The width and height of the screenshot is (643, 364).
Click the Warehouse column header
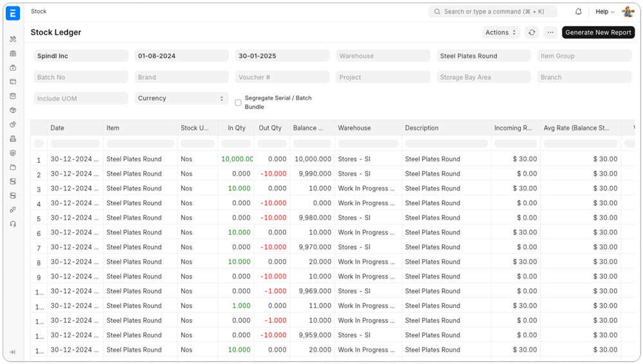[354, 128]
